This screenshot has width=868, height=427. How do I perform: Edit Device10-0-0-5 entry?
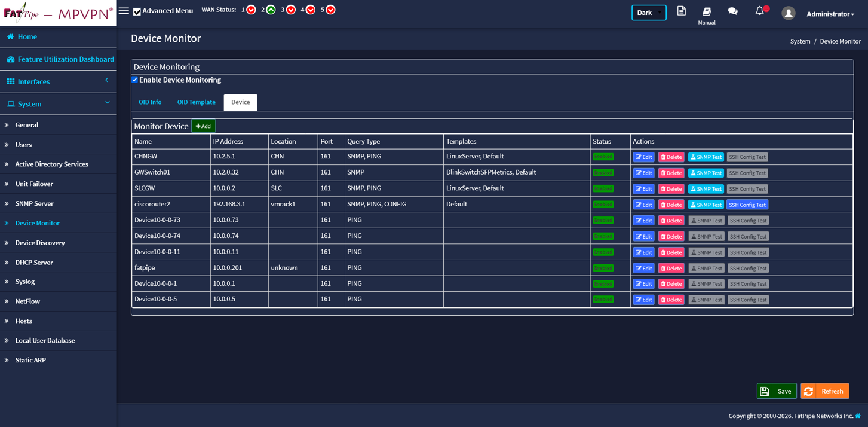pyautogui.click(x=643, y=300)
